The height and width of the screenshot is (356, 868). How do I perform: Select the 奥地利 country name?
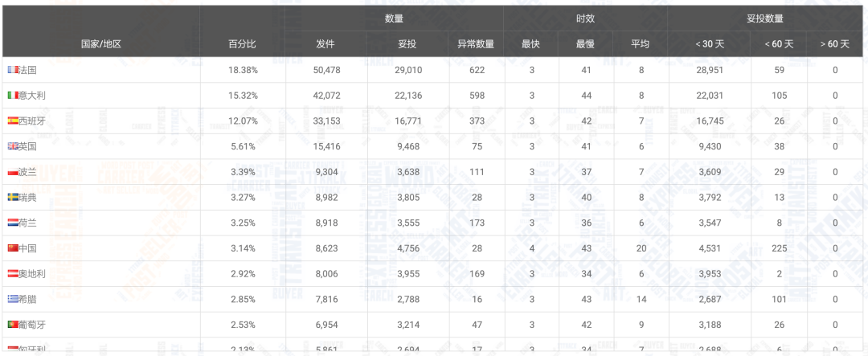[x=32, y=274]
